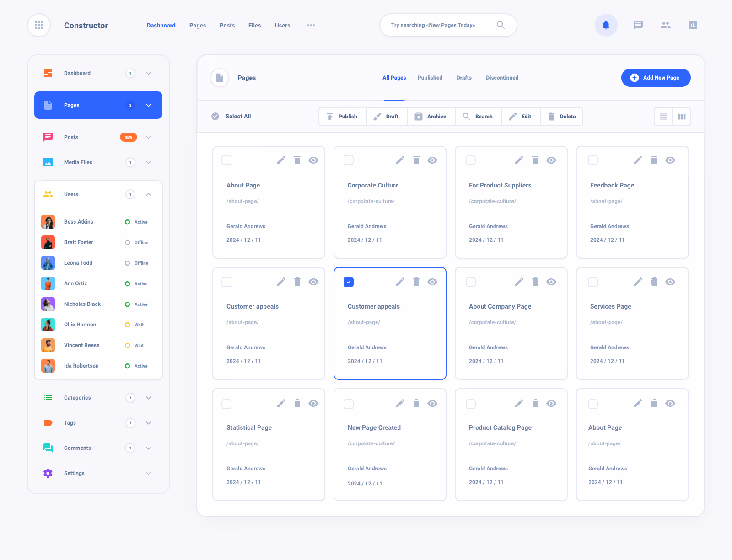Open the Published pages tab

430,77
